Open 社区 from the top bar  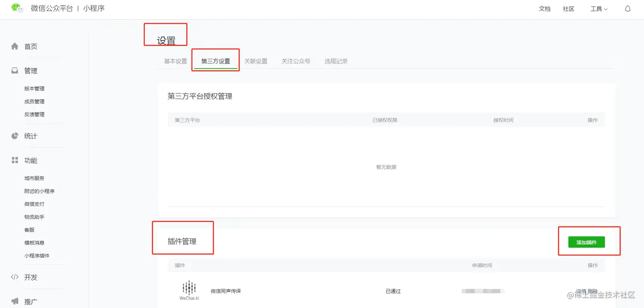[x=569, y=9]
